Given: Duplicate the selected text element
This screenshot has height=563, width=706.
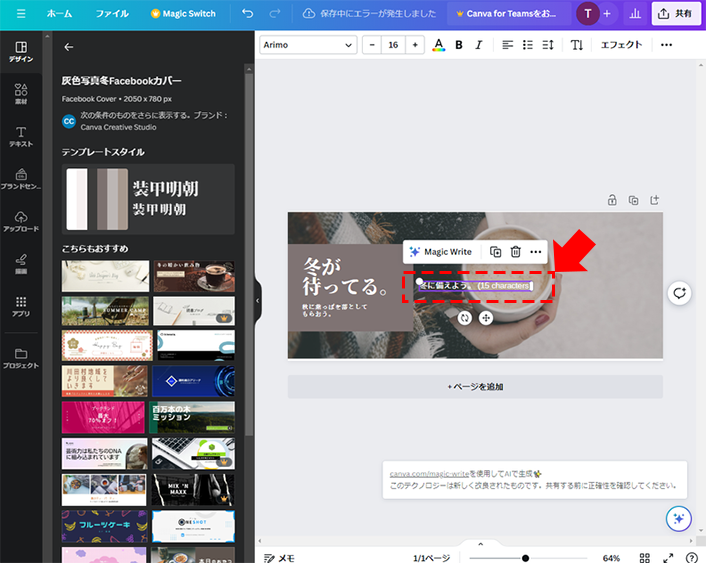Looking at the screenshot, I should (495, 252).
